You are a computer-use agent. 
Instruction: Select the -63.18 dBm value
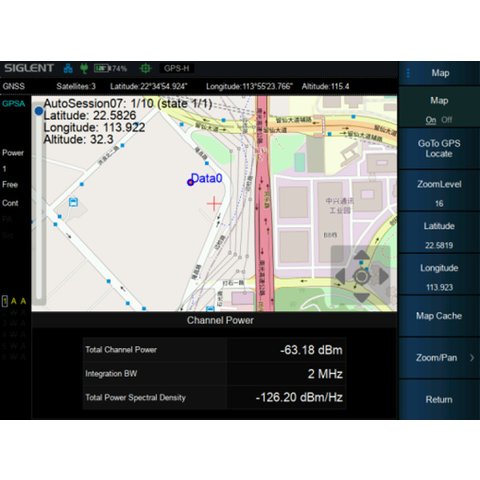(311, 350)
